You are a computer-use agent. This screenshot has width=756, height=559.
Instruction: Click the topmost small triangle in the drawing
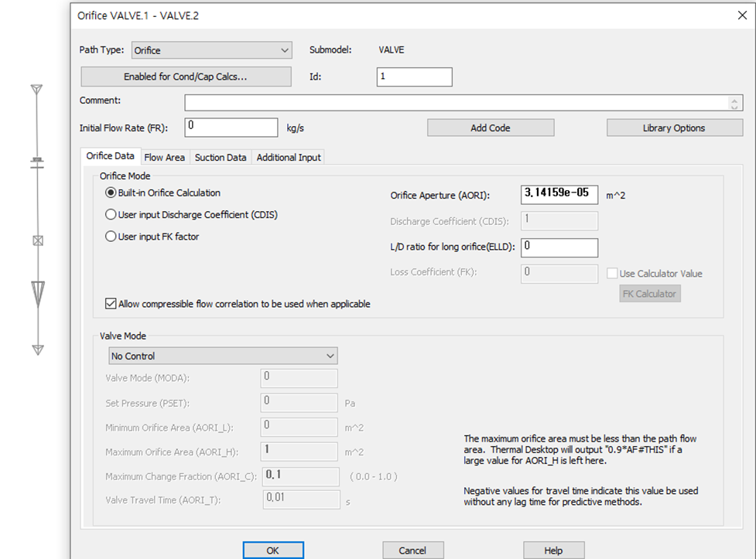click(36, 90)
